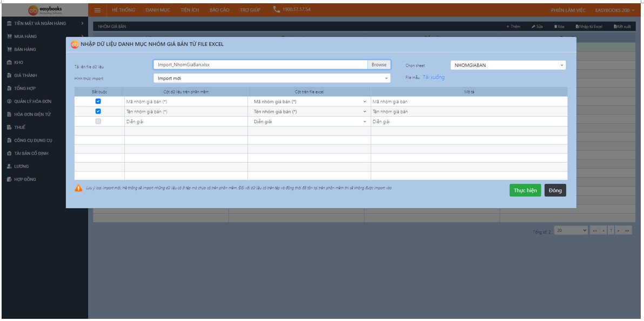
Task: Click the Mô tả cell reading Diễn giải
Action: click(x=469, y=122)
